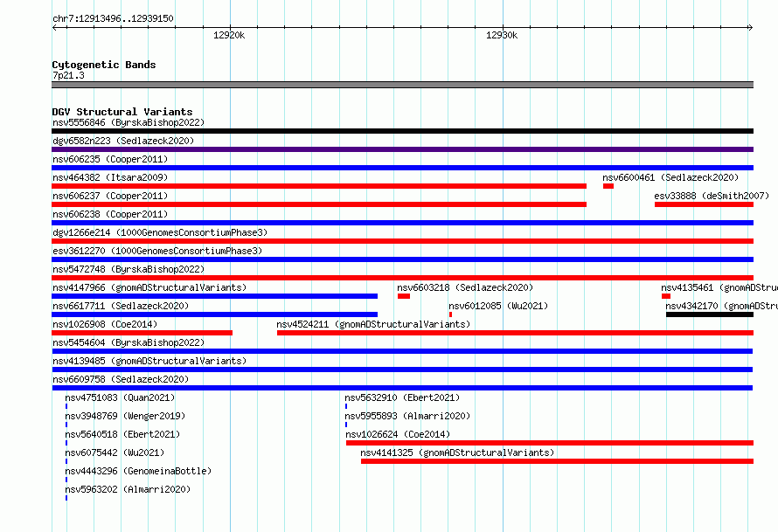Image resolution: width=778 pixels, height=532 pixels.
Task: Click the 12930k ruler marker
Action: click(x=502, y=35)
